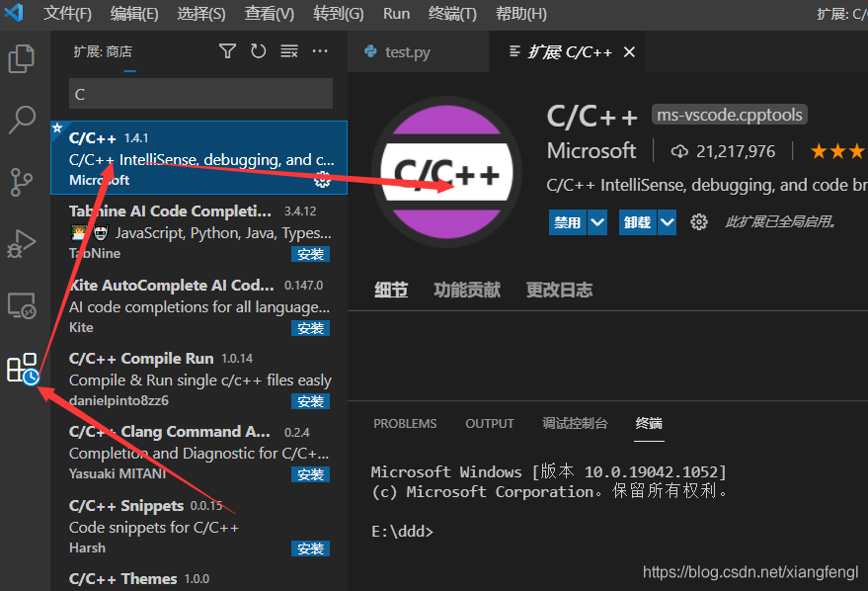
Task: Open the Source Control view
Action: (22, 182)
